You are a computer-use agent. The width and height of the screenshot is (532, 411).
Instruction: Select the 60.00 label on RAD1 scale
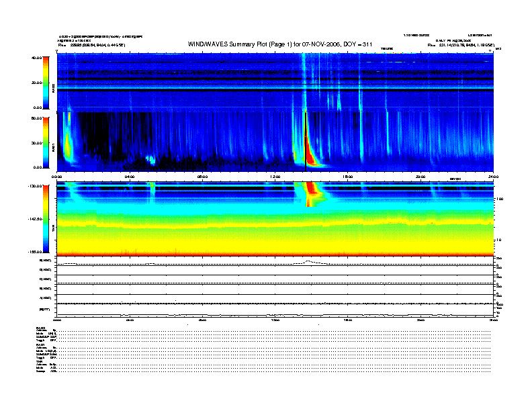[36, 118]
